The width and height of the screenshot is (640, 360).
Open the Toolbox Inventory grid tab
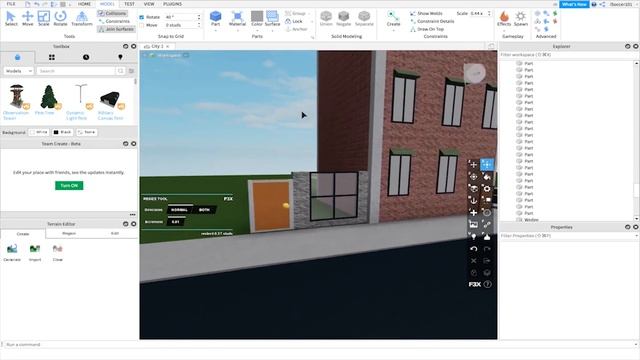(52, 57)
